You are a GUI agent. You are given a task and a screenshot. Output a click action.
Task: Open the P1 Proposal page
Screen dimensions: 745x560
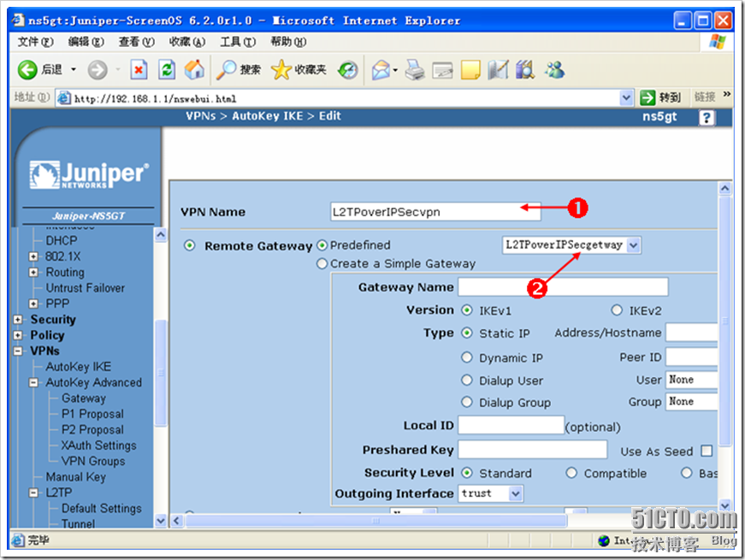click(92, 414)
